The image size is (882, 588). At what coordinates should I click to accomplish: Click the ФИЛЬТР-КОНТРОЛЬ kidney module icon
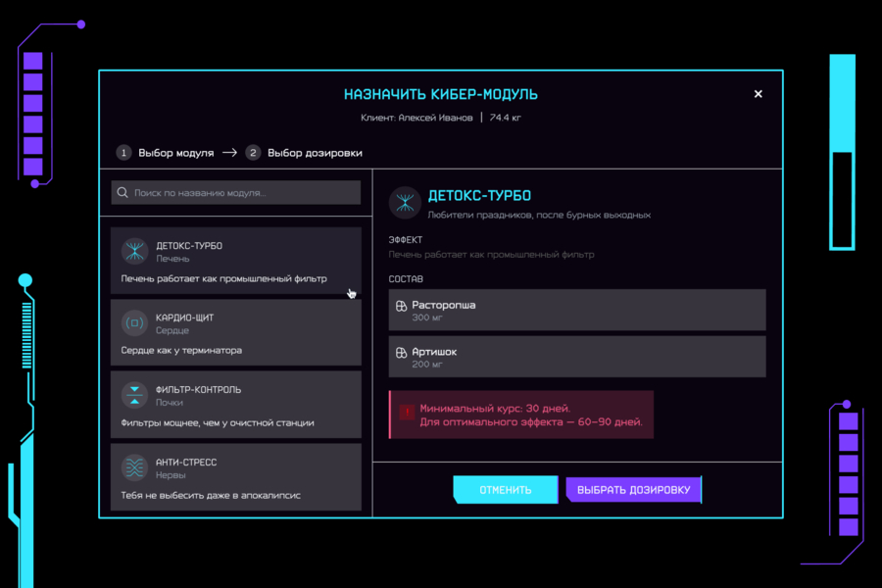click(x=134, y=395)
